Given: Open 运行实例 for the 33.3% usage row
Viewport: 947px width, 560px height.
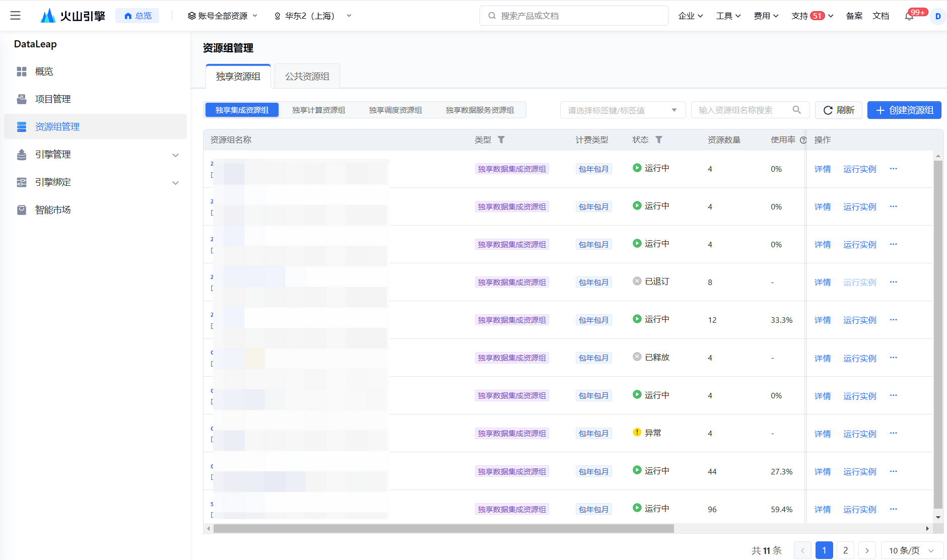Looking at the screenshot, I should point(860,320).
